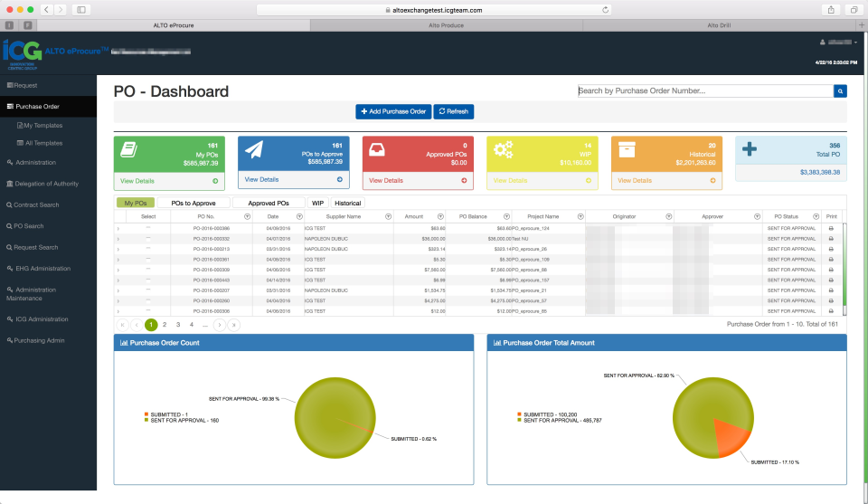The image size is (868, 504).
Task: Open the PO No. column filter dropdown
Action: (247, 216)
